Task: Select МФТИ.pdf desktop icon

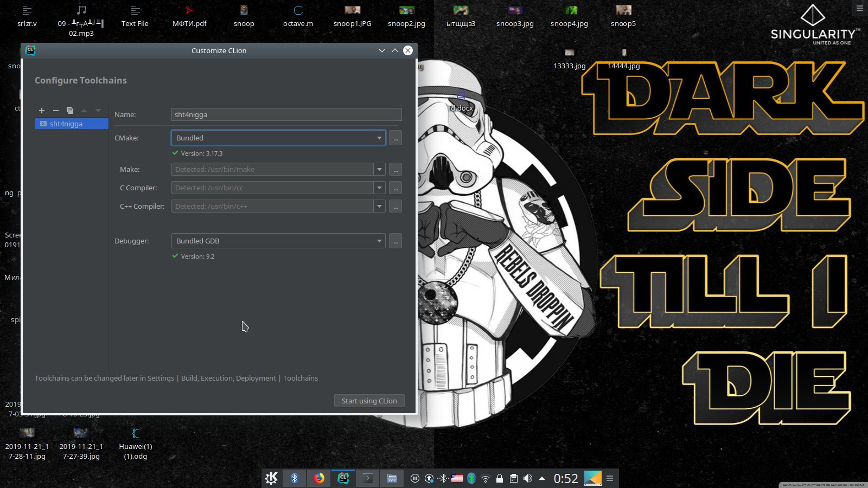Action: (x=189, y=16)
